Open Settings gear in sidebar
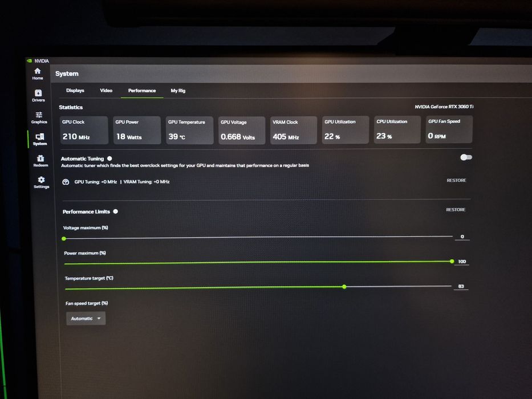The height and width of the screenshot is (399, 532). click(42, 182)
